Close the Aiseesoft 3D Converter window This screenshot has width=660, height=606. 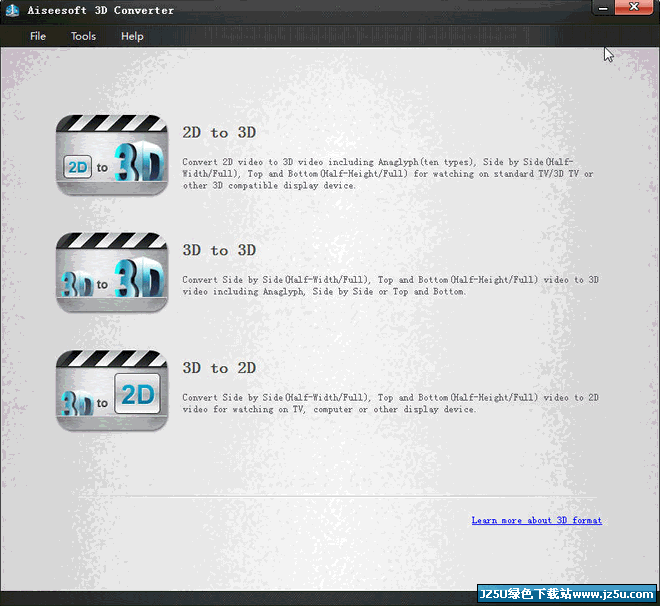tap(634, 8)
